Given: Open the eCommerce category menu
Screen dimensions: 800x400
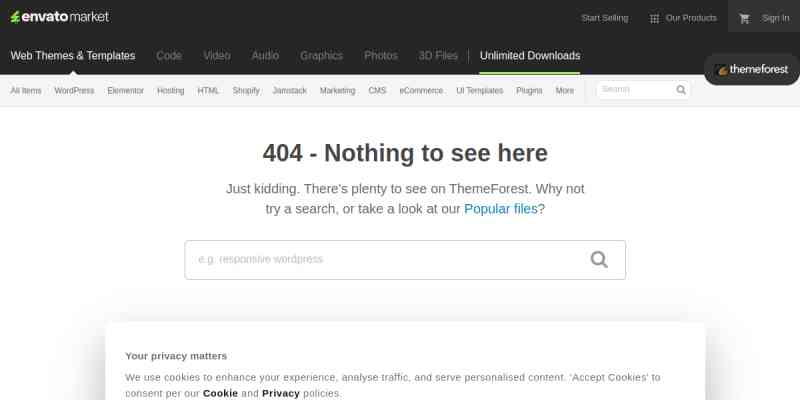Looking at the screenshot, I should pos(421,91).
